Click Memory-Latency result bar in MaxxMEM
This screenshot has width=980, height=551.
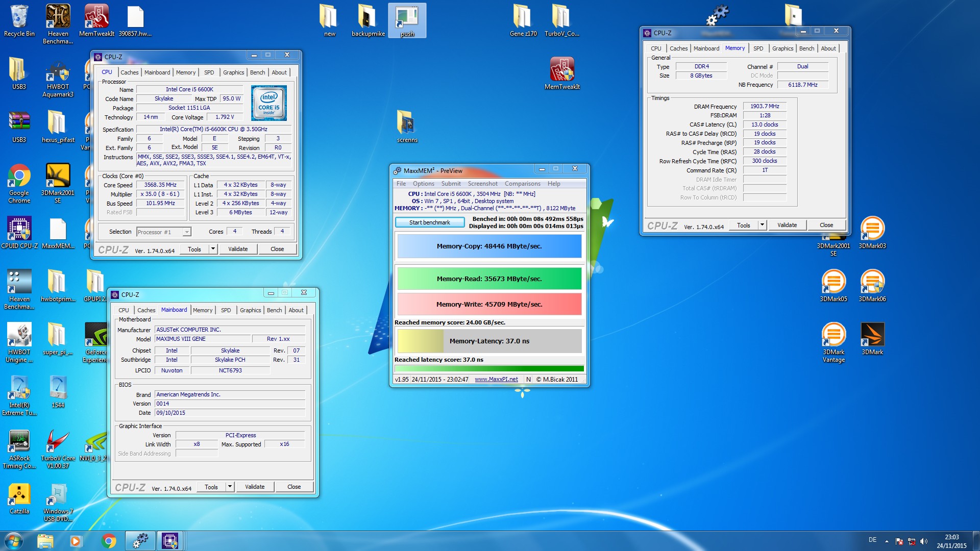click(x=489, y=341)
